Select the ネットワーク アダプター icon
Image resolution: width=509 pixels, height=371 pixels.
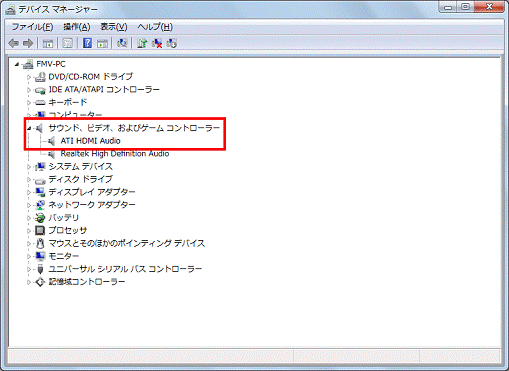tap(40, 205)
